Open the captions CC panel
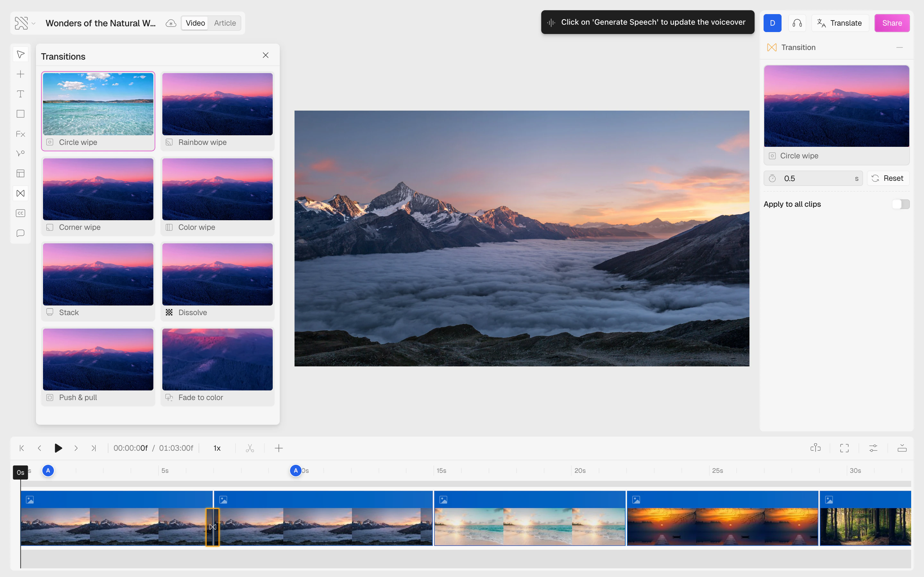924x577 pixels. coord(21,213)
